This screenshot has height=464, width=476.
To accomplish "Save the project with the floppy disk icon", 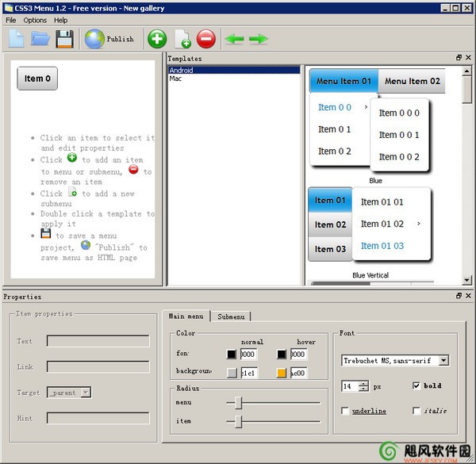I will pos(65,39).
